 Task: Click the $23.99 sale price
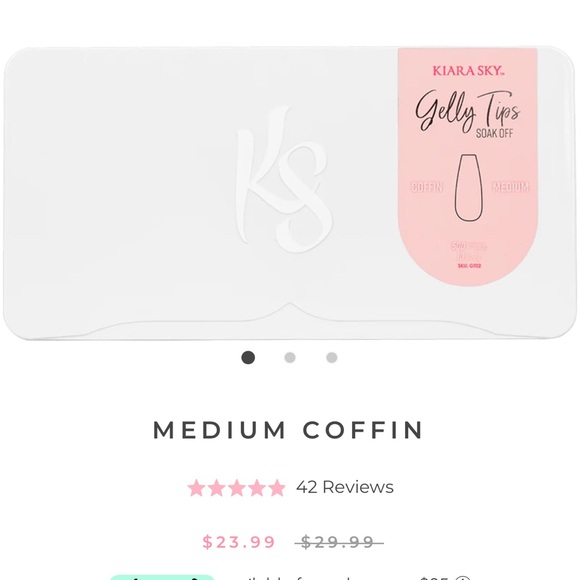click(x=239, y=542)
